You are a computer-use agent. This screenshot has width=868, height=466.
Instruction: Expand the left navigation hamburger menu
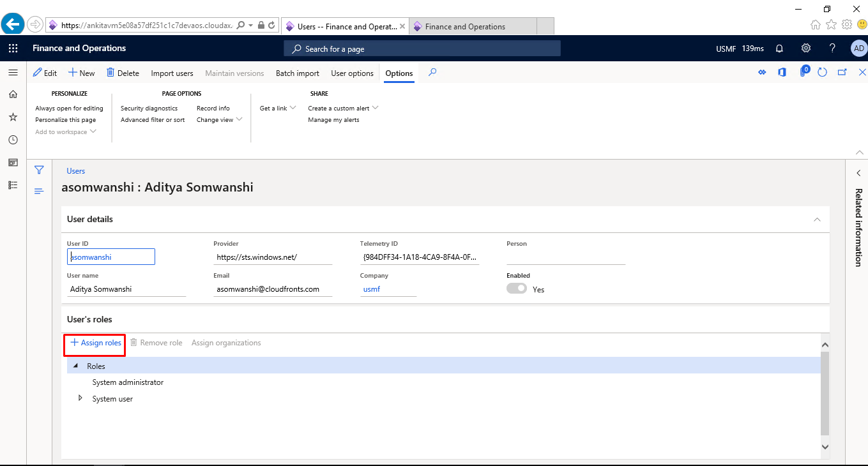coord(13,73)
